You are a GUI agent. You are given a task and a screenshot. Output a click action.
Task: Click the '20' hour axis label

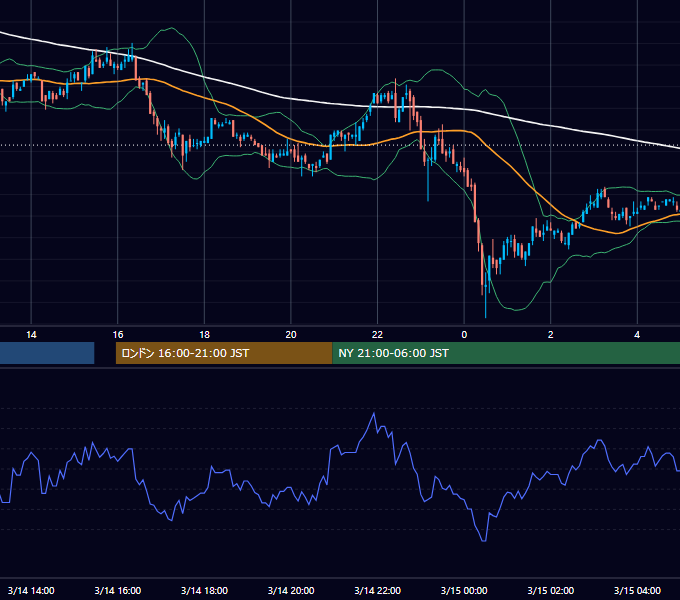click(x=291, y=335)
